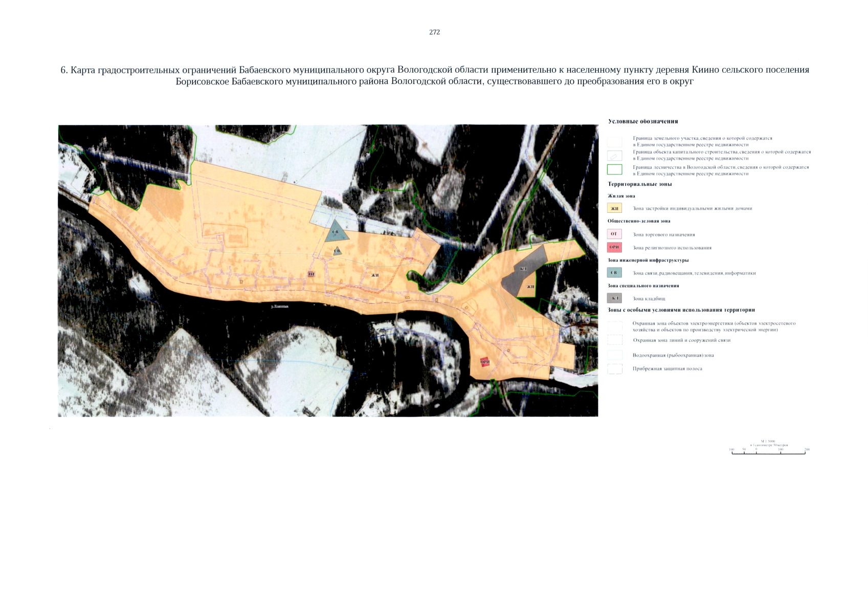This screenshot has height=614, width=868.
Task: Click the teal СВ legend swatch
Action: click(x=614, y=273)
